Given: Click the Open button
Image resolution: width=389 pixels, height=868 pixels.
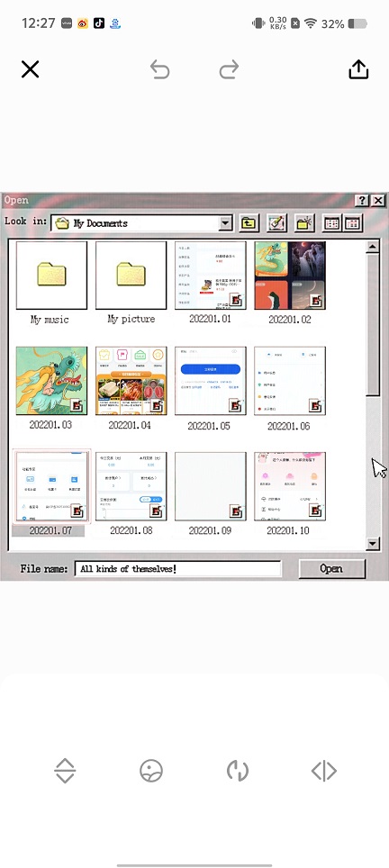Looking at the screenshot, I should (332, 568).
